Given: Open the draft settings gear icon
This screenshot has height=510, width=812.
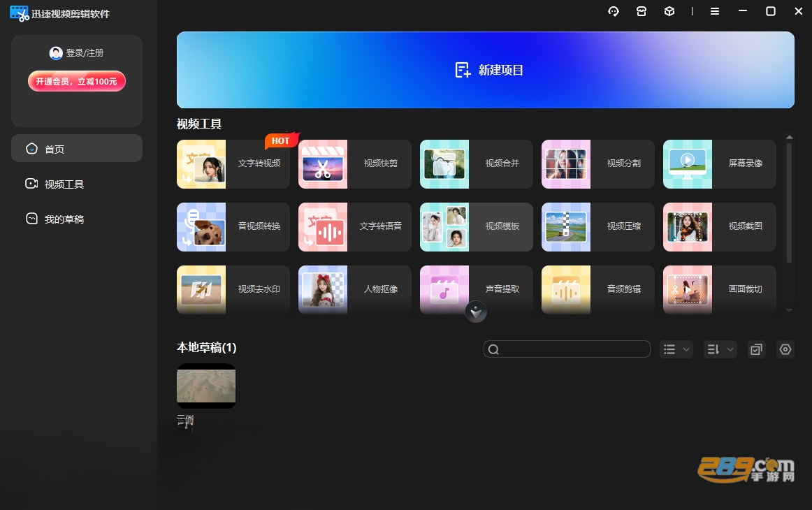Looking at the screenshot, I should click(785, 349).
